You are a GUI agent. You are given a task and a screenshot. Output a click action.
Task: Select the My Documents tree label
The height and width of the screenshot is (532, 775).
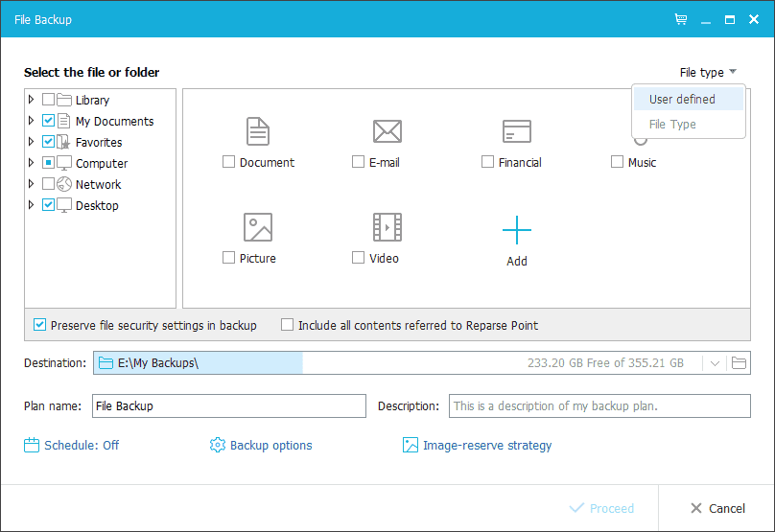click(115, 121)
